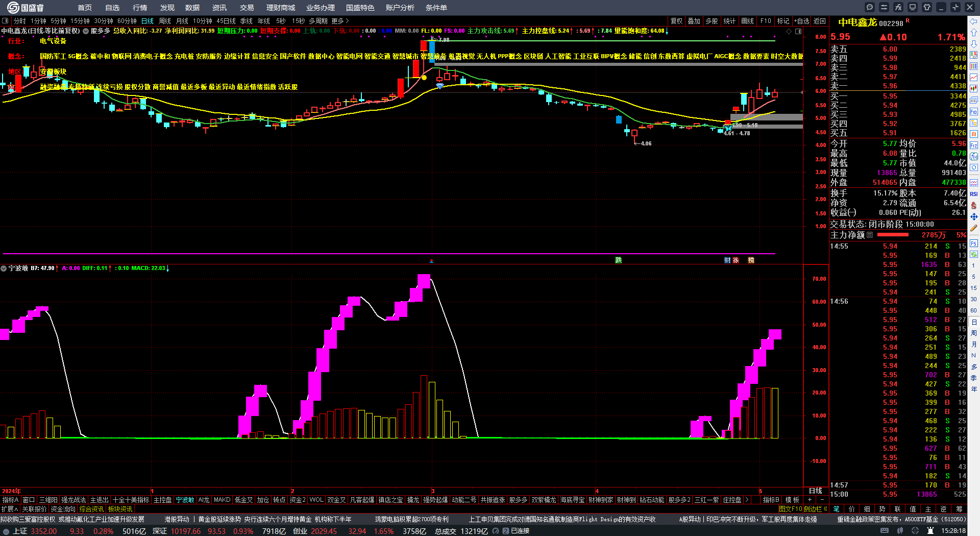Select the MAKD indicator tab
The width and height of the screenshot is (980, 536).
tap(222, 500)
